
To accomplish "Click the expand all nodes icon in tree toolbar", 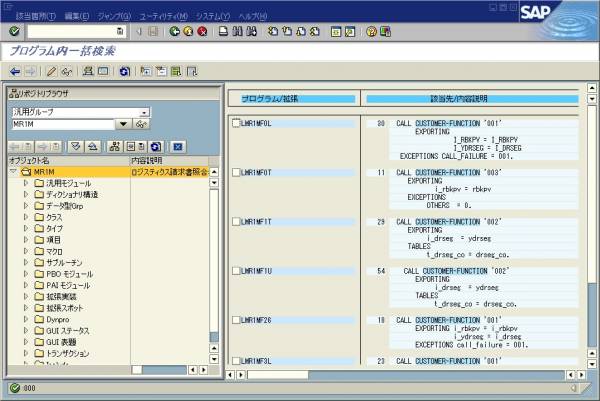I will (x=76, y=146).
